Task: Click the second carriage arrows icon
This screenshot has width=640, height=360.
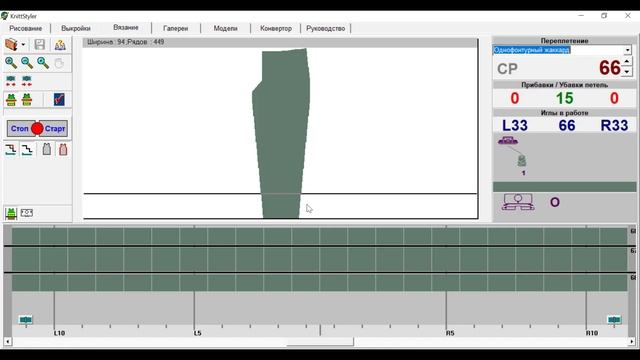Action: pyautogui.click(x=27, y=81)
